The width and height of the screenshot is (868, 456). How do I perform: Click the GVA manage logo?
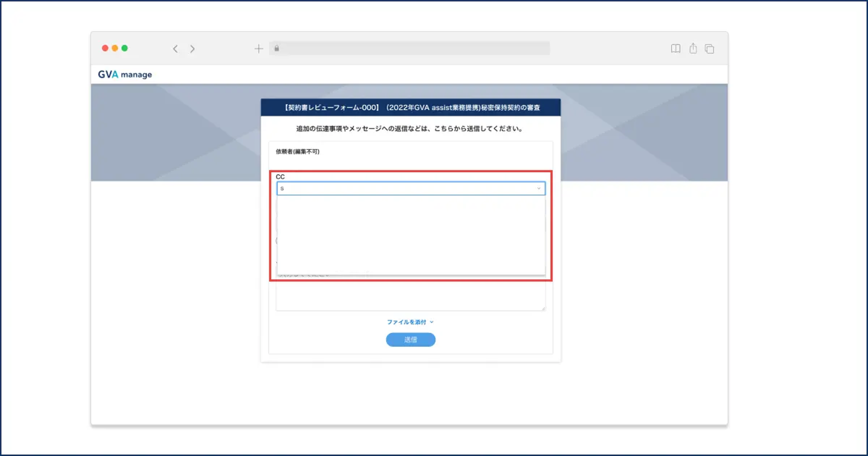[x=125, y=74]
